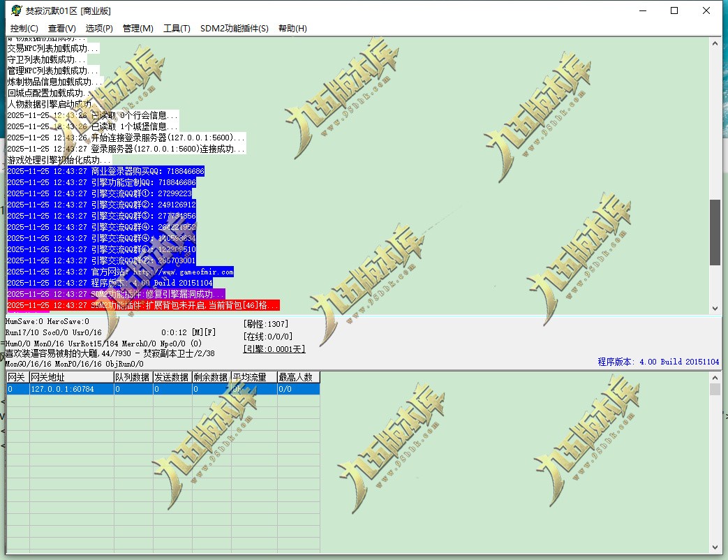
Task: Click log line 登录服务器(127.0.0.1:5600)连接成功
Action: pos(126,149)
